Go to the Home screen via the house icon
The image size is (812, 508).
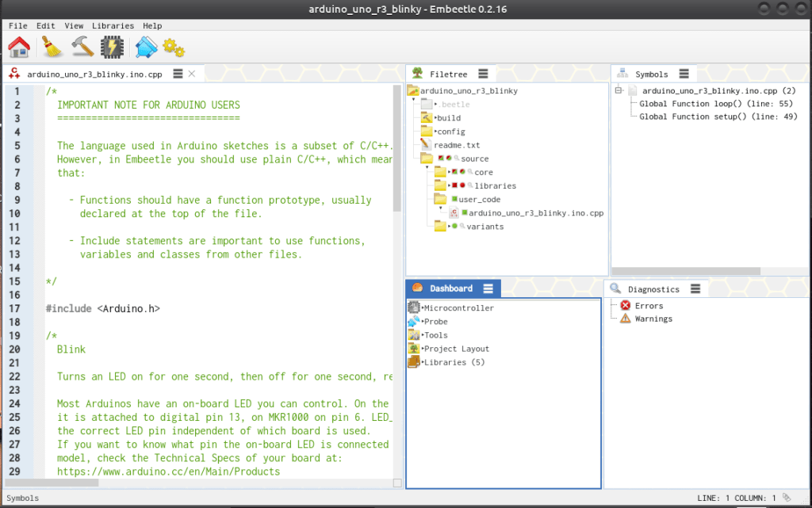(19, 47)
